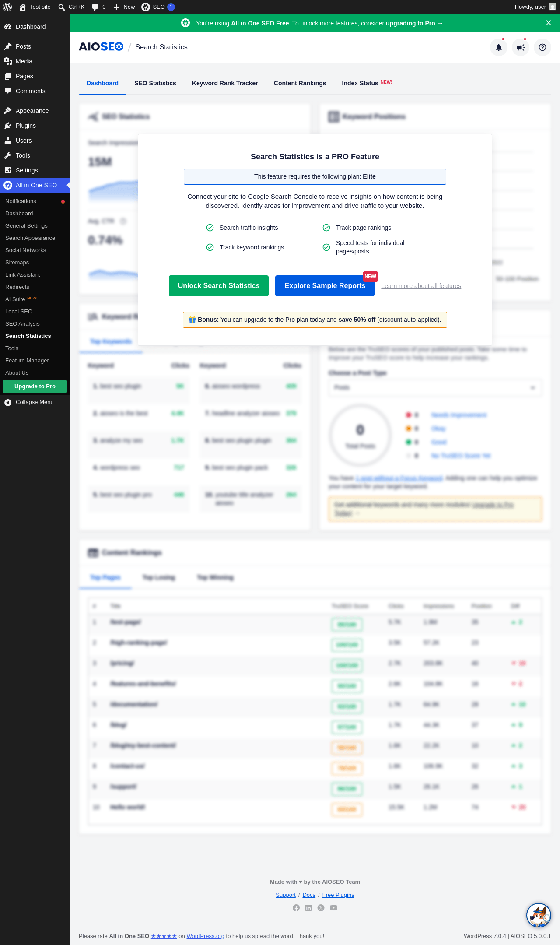The image size is (560, 945).
Task: Open SEO Analysis submenu item
Action: (x=35, y=324)
